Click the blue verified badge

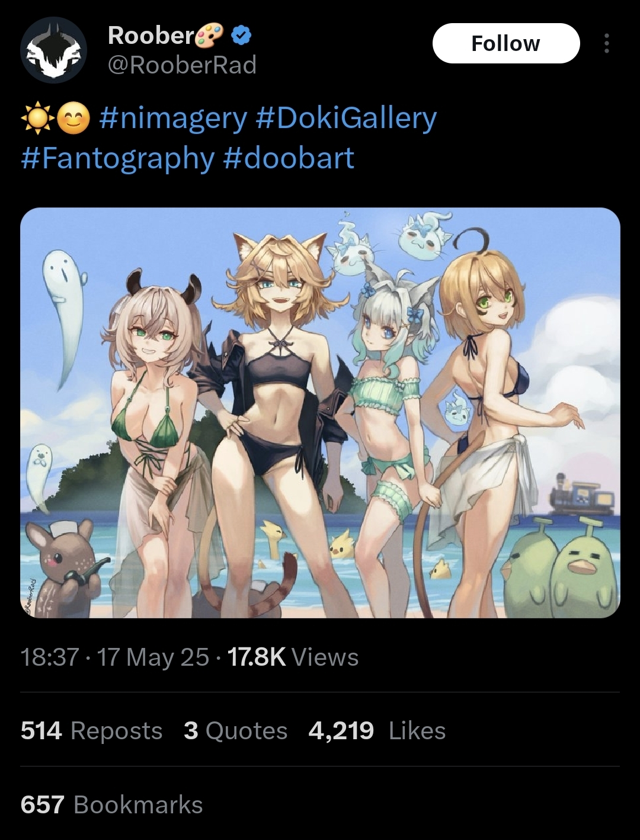point(240,36)
